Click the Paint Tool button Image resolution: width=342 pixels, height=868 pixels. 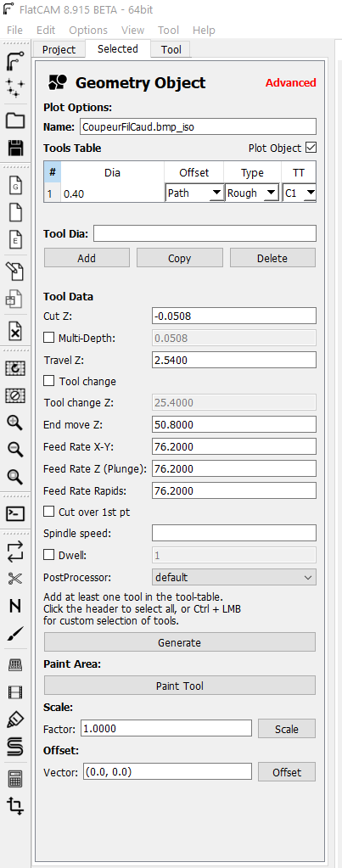180,686
